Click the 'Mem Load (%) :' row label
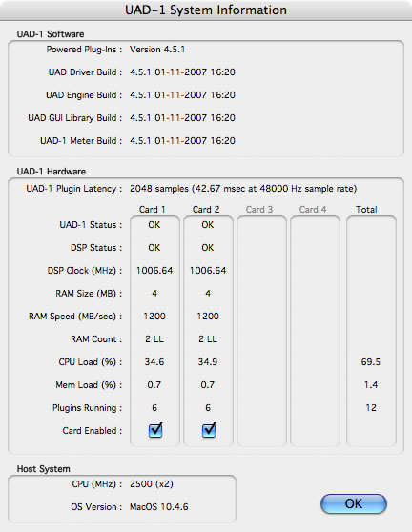The width and height of the screenshot is (412, 532). tap(89, 385)
